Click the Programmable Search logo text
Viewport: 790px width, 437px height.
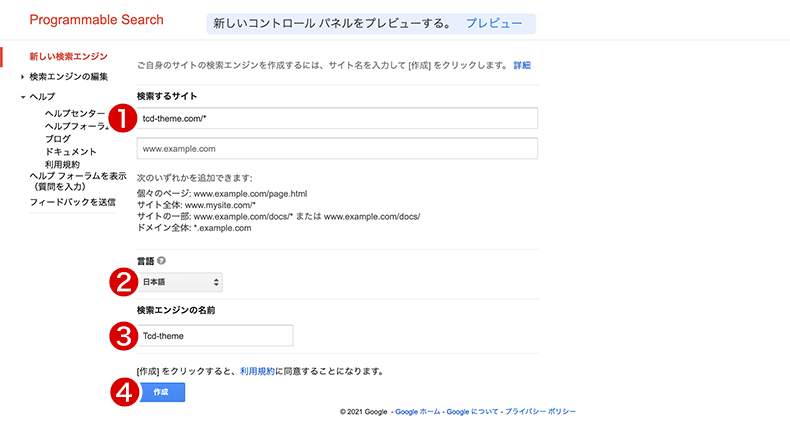97,20
